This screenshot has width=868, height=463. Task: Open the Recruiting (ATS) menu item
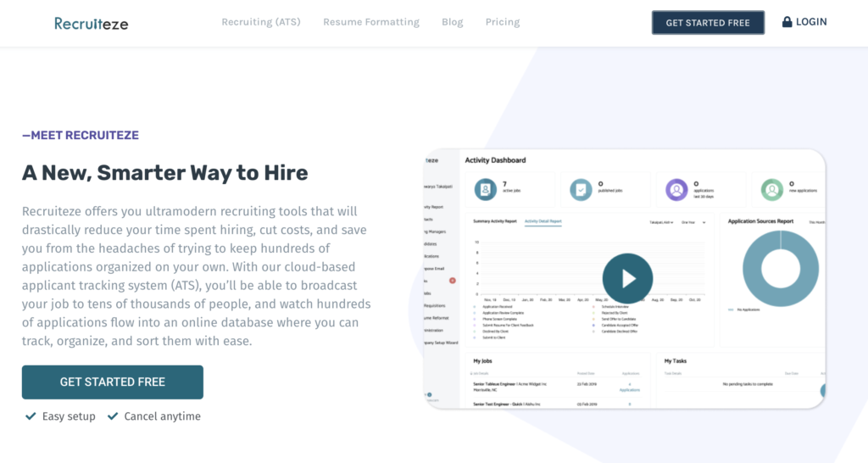point(261,22)
